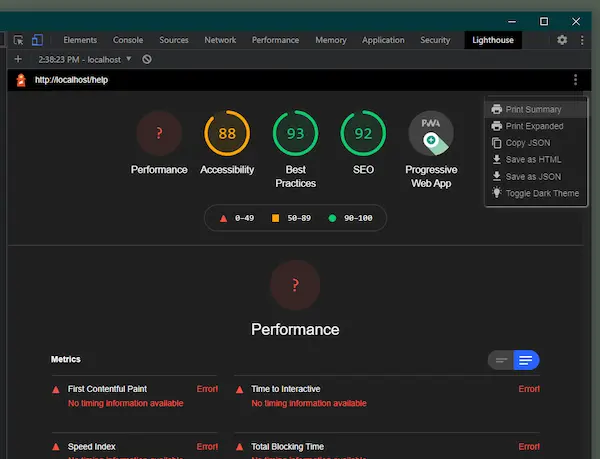The width and height of the screenshot is (600, 459).
Task: Click the clear all reports icon
Action: click(147, 59)
